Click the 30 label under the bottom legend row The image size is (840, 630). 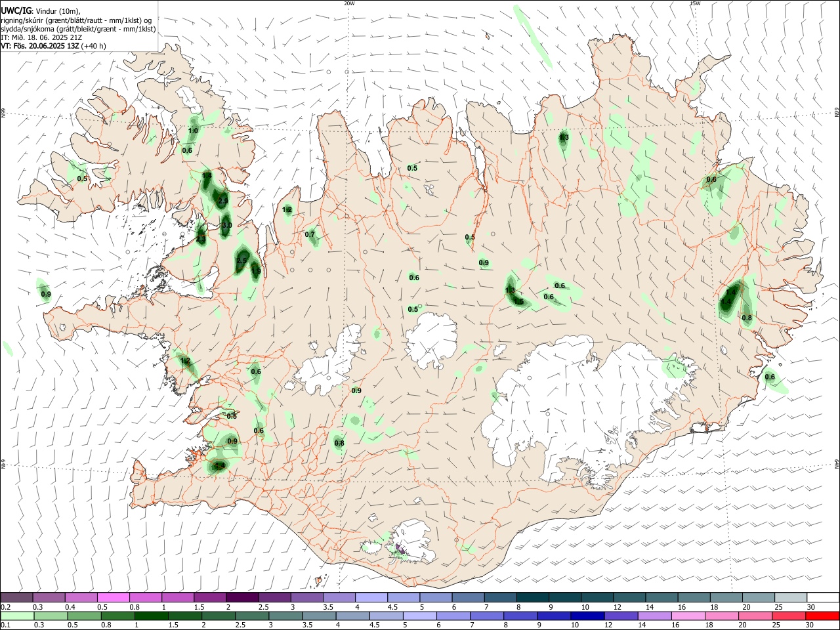click(810, 625)
